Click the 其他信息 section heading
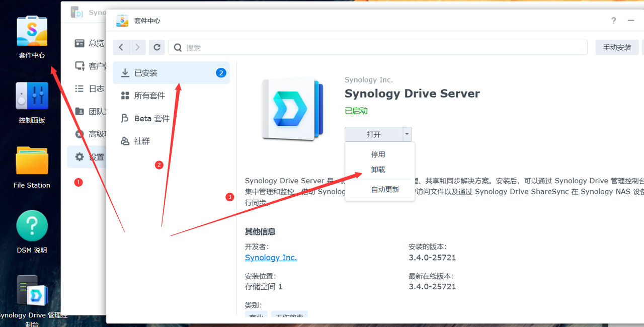 [260, 232]
